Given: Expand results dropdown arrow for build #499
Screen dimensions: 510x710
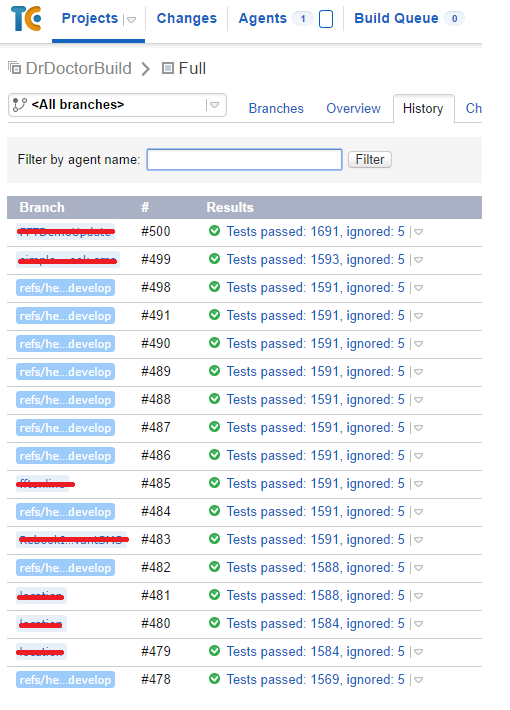Looking at the screenshot, I should tap(418, 260).
